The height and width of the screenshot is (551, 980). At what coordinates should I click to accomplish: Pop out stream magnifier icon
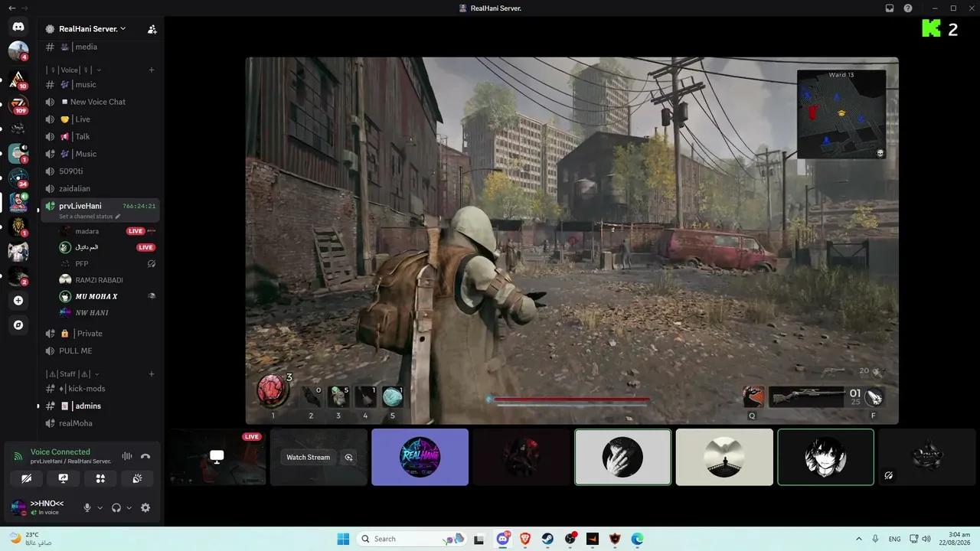coord(349,458)
